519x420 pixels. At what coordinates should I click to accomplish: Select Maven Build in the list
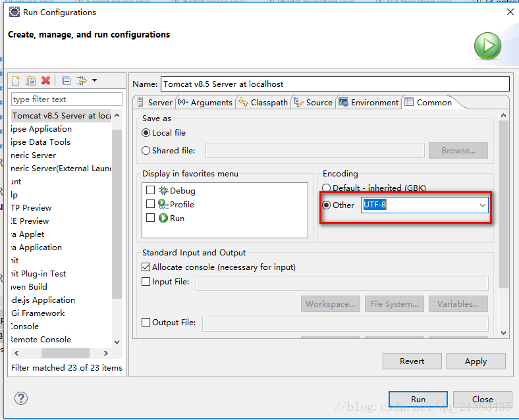point(29,287)
